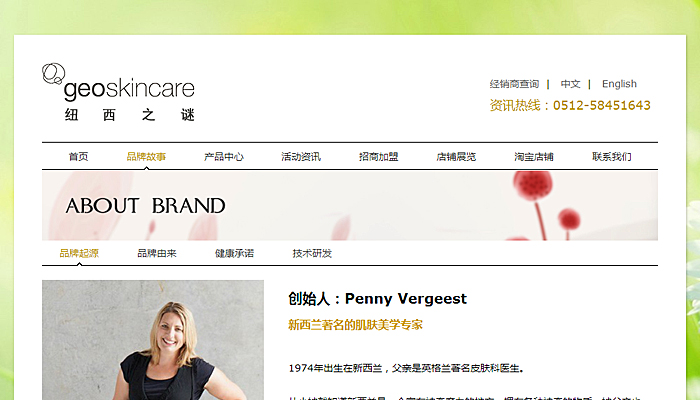Click the 经销商查询 dealer lookup link
This screenshot has height=400, width=700.
(514, 84)
